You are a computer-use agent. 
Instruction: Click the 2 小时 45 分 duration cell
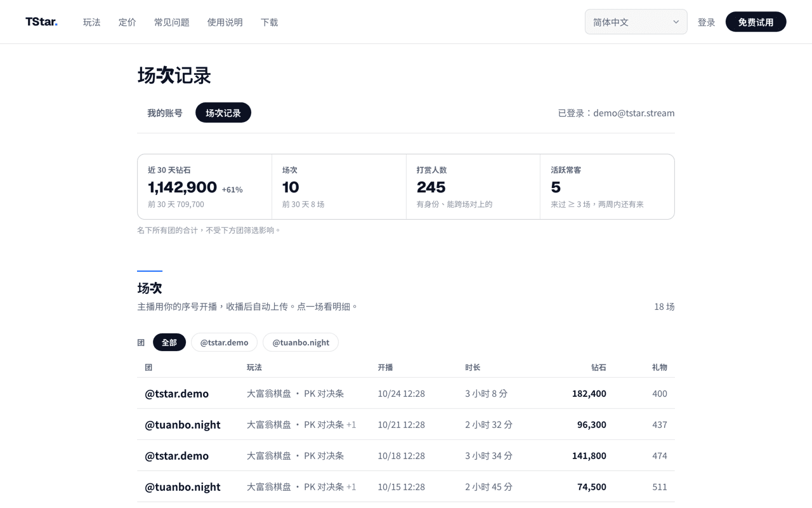489,486
